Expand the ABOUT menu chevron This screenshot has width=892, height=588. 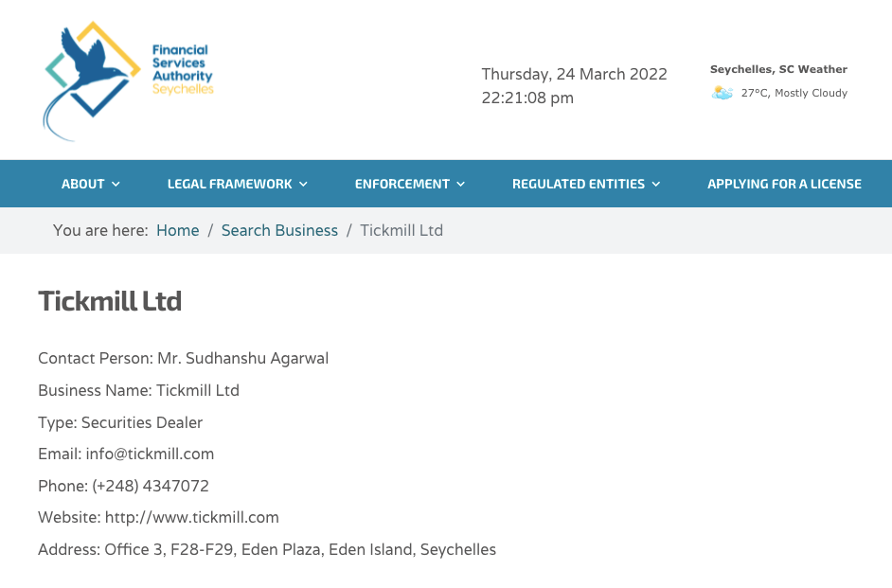click(x=116, y=185)
